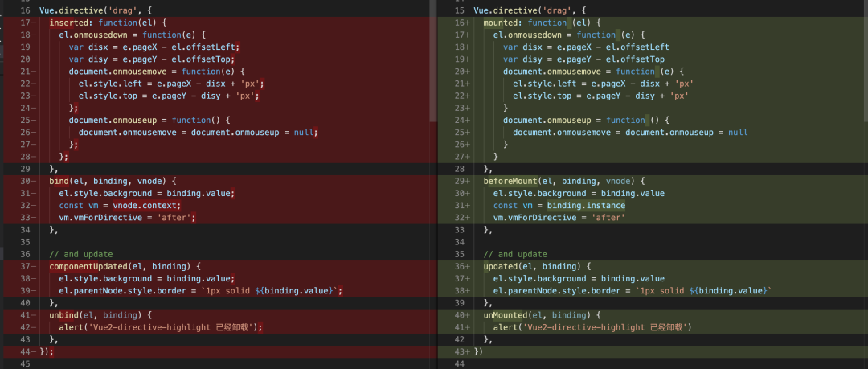
Task: Click 'bind(el, binding, vnode)' in the left pane
Action: point(107,181)
